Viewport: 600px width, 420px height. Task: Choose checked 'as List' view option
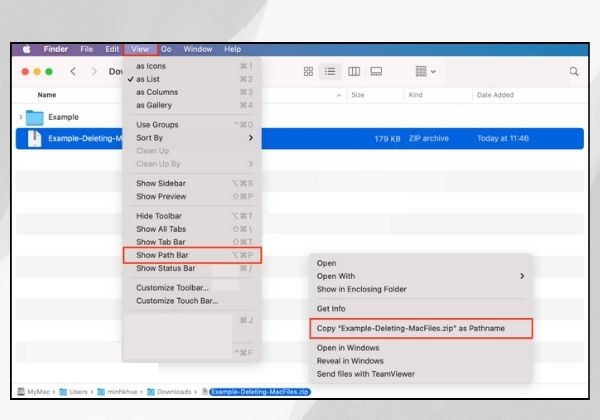pyautogui.click(x=192, y=79)
